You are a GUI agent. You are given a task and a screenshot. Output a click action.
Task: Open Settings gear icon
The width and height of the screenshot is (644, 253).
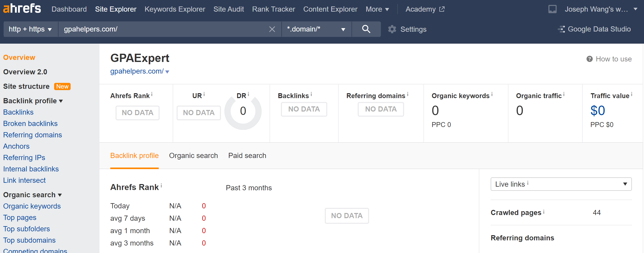392,29
